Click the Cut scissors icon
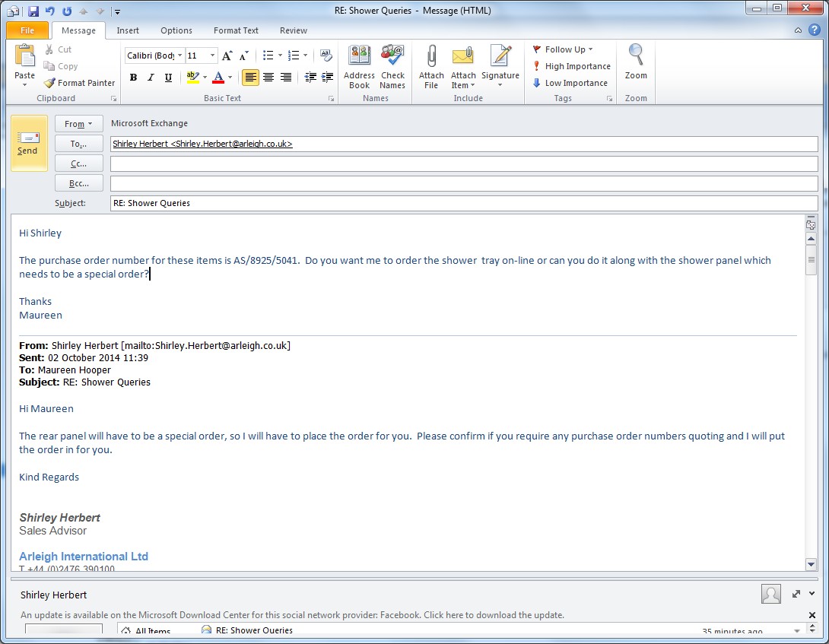 pyautogui.click(x=49, y=49)
